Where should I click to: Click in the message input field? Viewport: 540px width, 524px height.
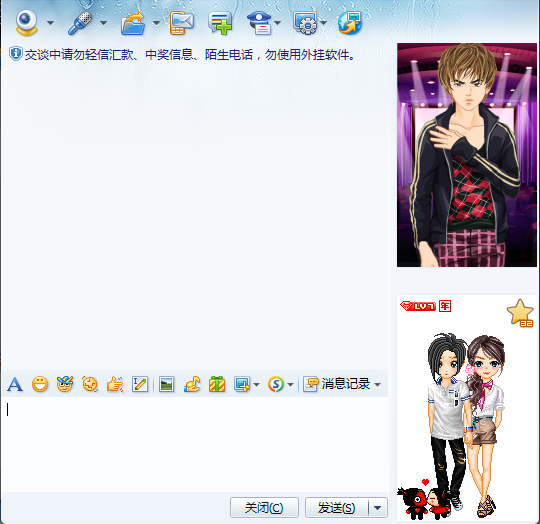tap(195, 444)
